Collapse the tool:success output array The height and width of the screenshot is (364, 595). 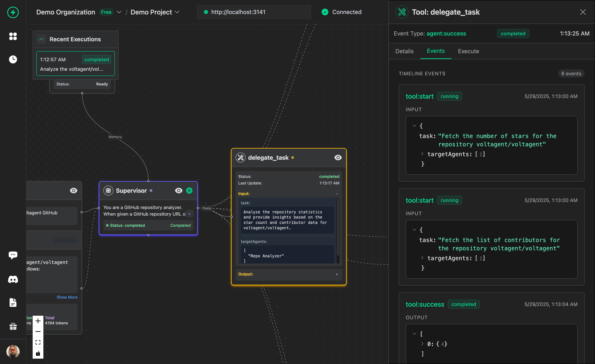click(x=414, y=334)
